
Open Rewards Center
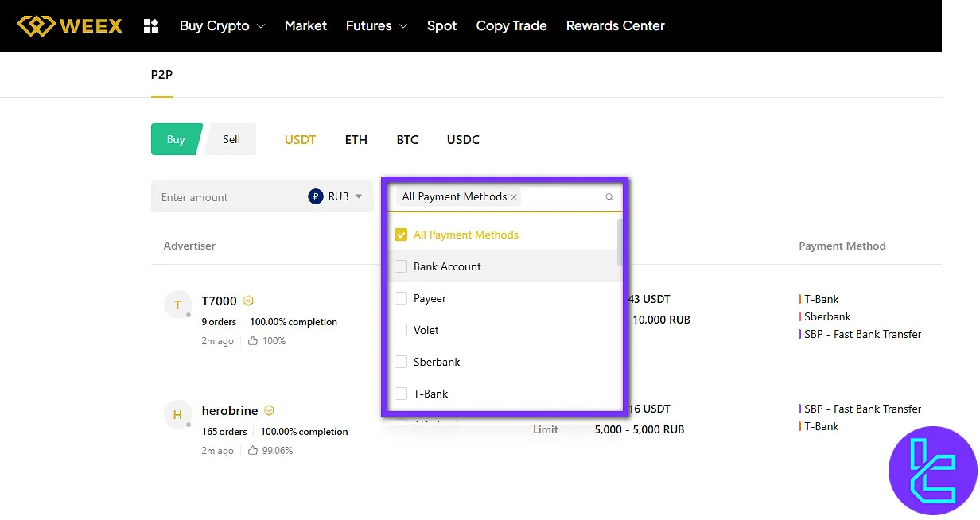tap(616, 25)
